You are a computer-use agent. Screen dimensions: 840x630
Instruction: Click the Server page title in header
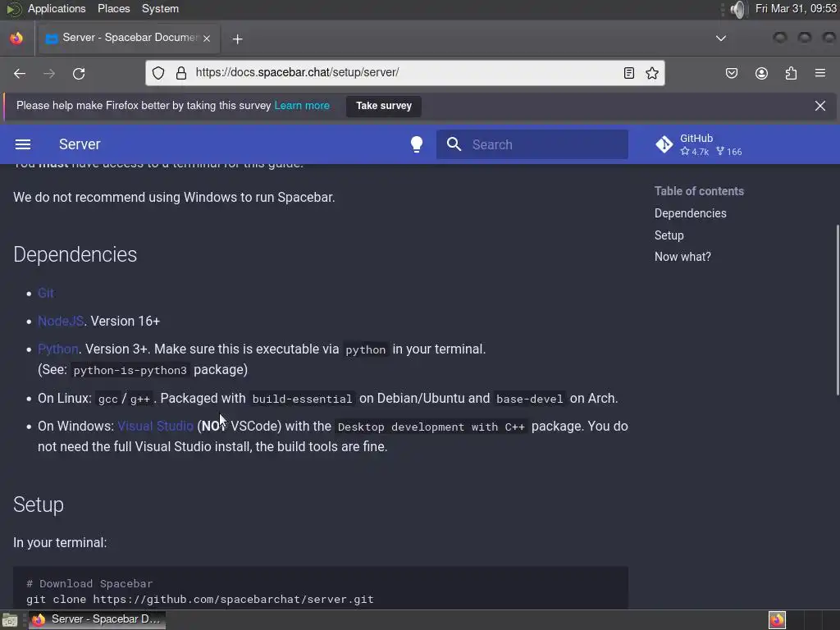(x=80, y=144)
